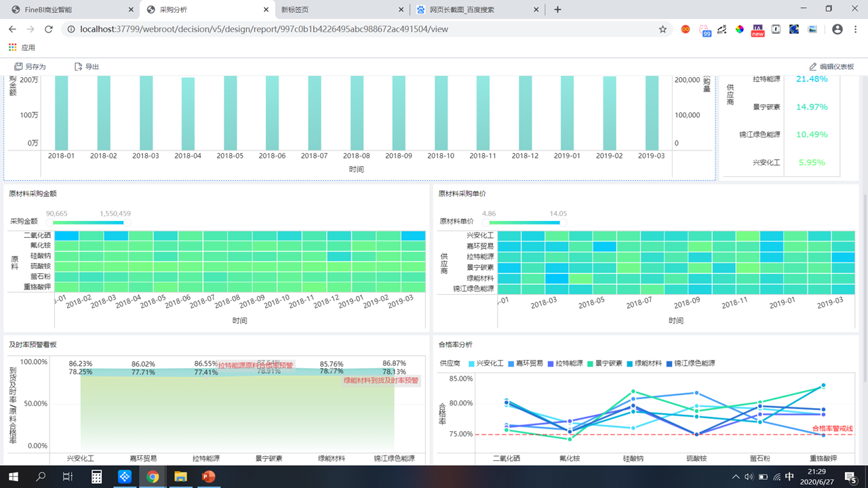The height and width of the screenshot is (488, 868).
Task: Bookmark this page with the star icon
Action: [x=663, y=29]
